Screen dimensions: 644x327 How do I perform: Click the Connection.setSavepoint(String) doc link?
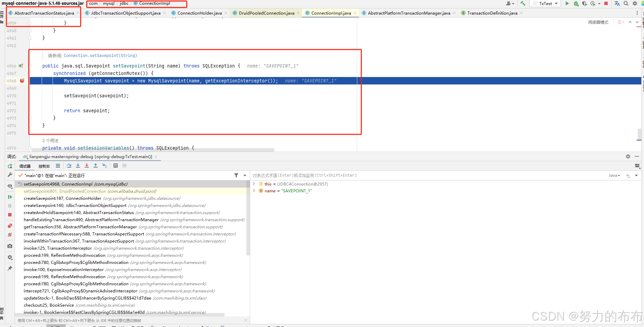point(100,56)
